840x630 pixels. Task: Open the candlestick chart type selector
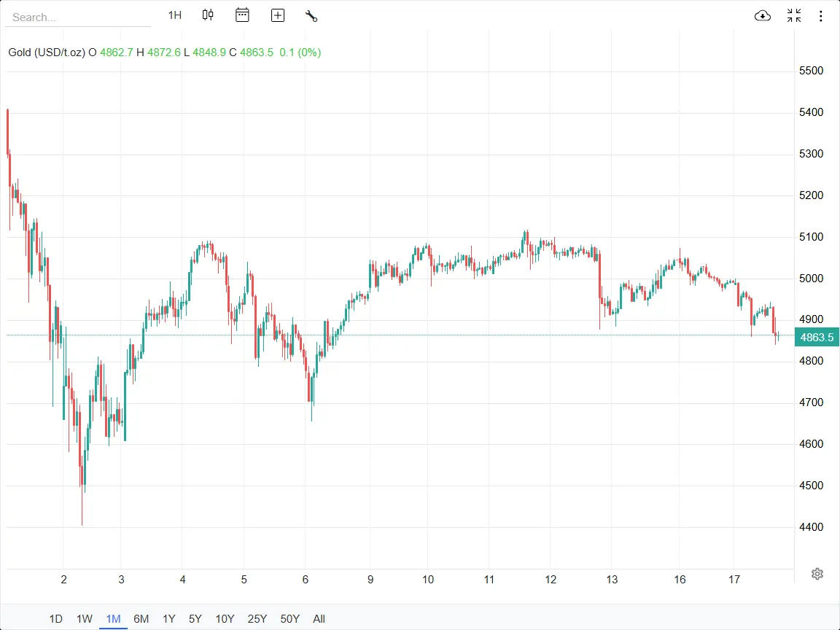point(208,15)
